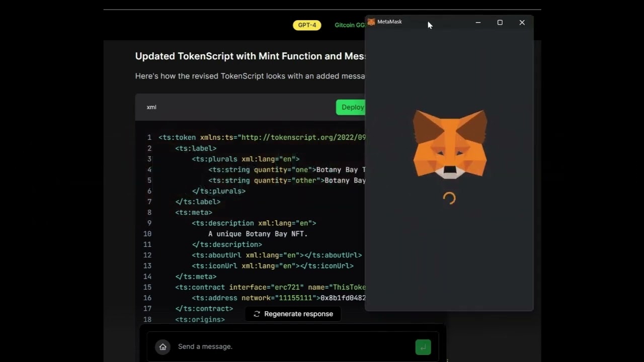Screen dimensions: 644x362
Task: Click the MetaMask fox icon in title bar
Action: 371,22
